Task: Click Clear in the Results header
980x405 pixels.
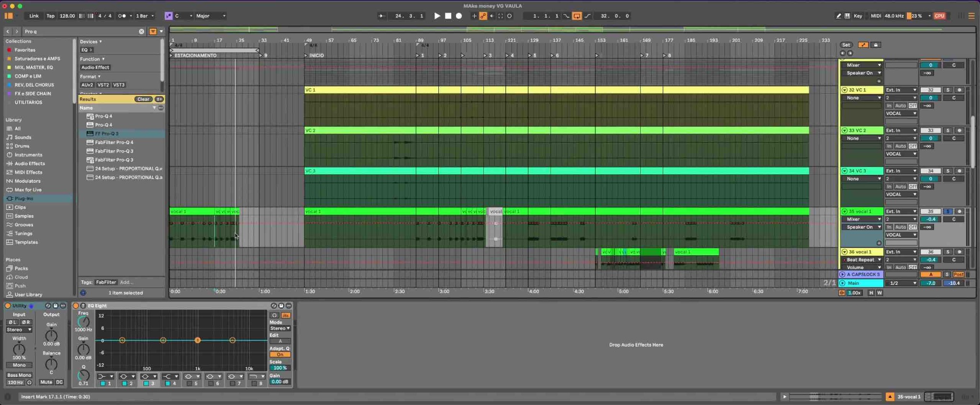Action: point(143,99)
